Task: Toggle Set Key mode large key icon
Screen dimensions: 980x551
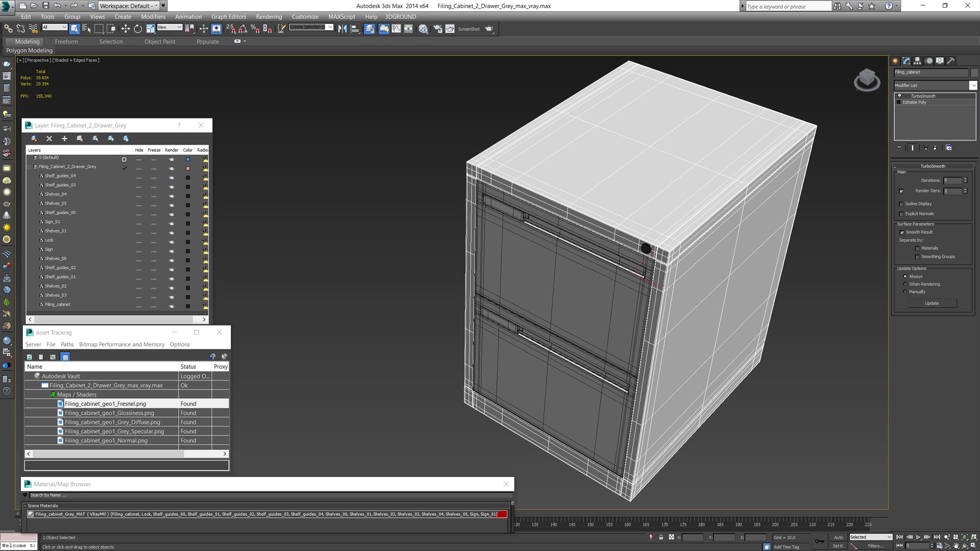Action: coord(819,541)
